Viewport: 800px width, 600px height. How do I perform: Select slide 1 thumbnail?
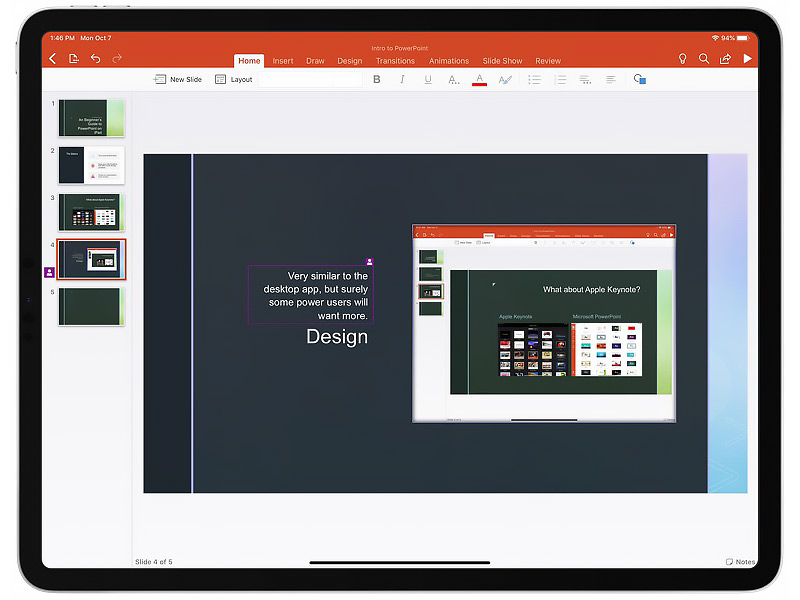91,118
